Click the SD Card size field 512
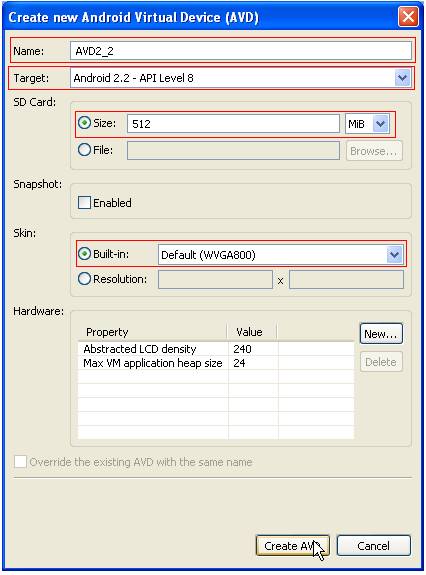 pos(233,124)
